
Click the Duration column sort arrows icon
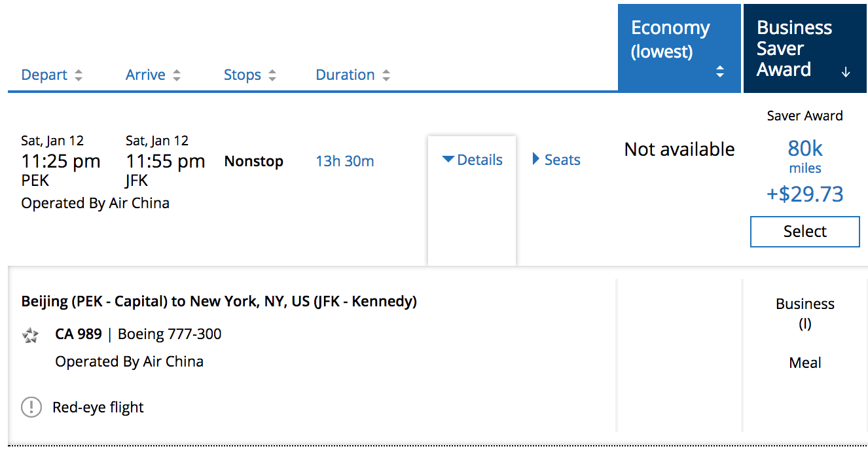[386, 75]
